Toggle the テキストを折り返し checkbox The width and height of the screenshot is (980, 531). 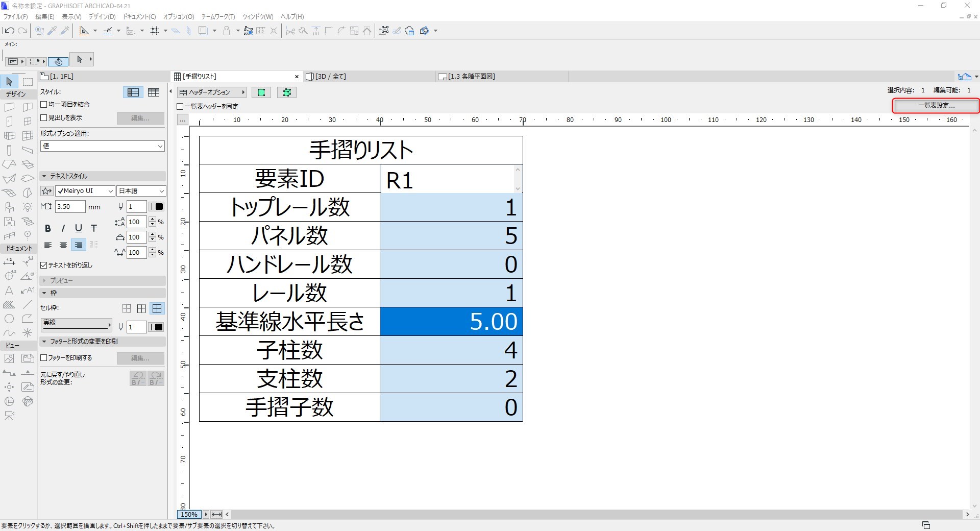(x=44, y=265)
